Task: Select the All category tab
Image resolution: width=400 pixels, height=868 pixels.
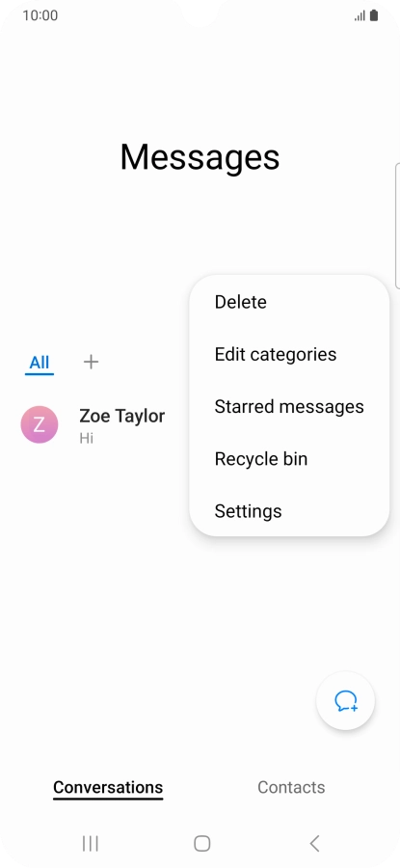Action: [40, 364]
